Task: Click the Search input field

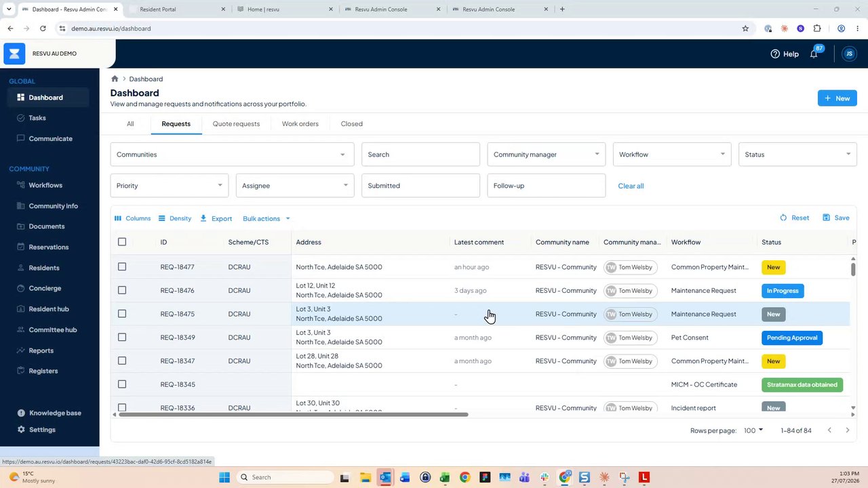Action: 420,155
